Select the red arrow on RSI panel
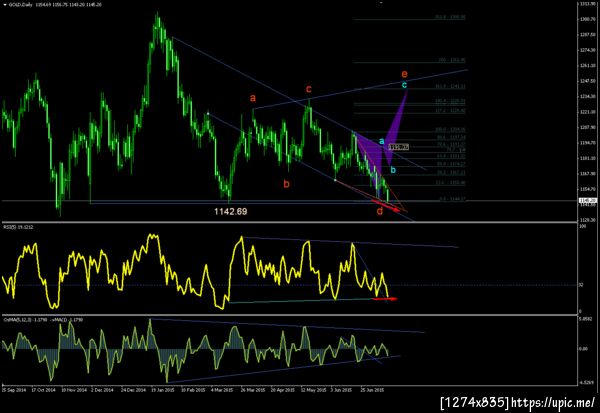This screenshot has width=600, height=413. pyautogui.click(x=385, y=299)
